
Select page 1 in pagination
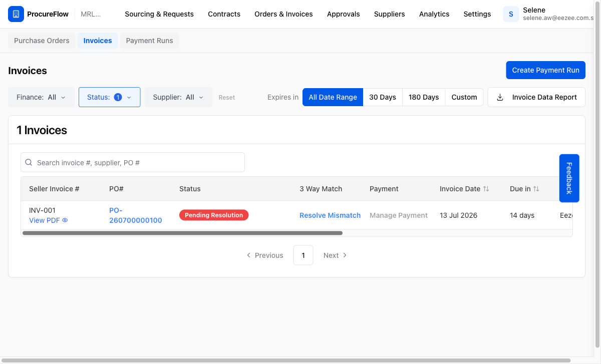click(x=303, y=255)
